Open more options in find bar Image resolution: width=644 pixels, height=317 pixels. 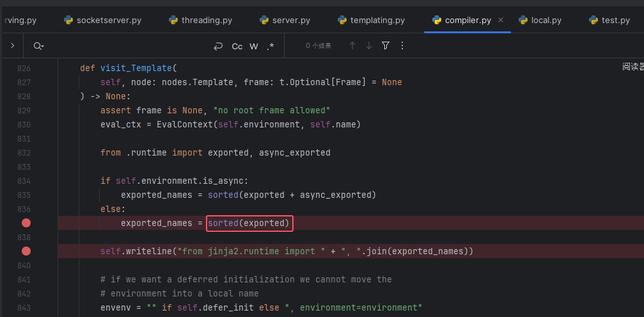[402, 45]
